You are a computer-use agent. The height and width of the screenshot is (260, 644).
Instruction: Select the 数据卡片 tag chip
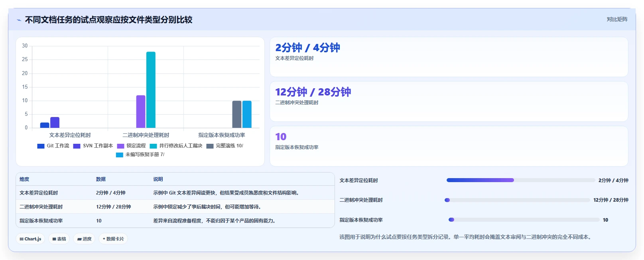(x=113, y=239)
